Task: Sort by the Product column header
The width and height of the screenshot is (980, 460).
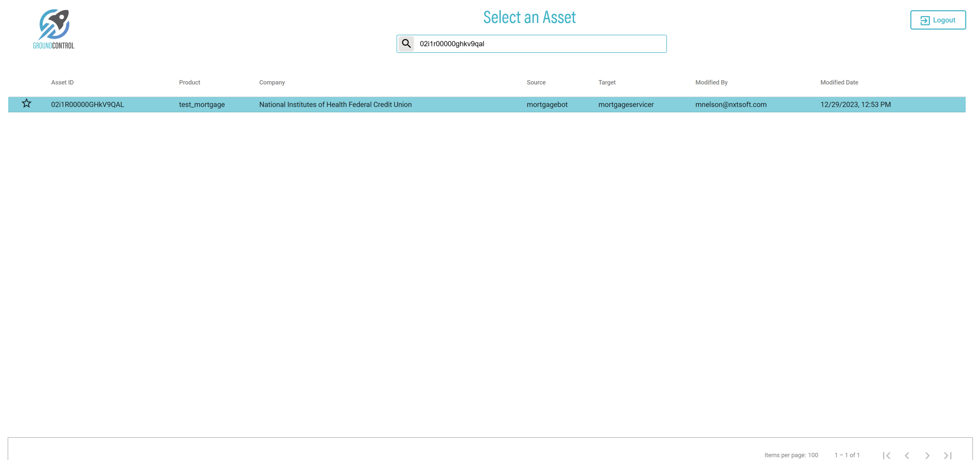Action: (190, 83)
